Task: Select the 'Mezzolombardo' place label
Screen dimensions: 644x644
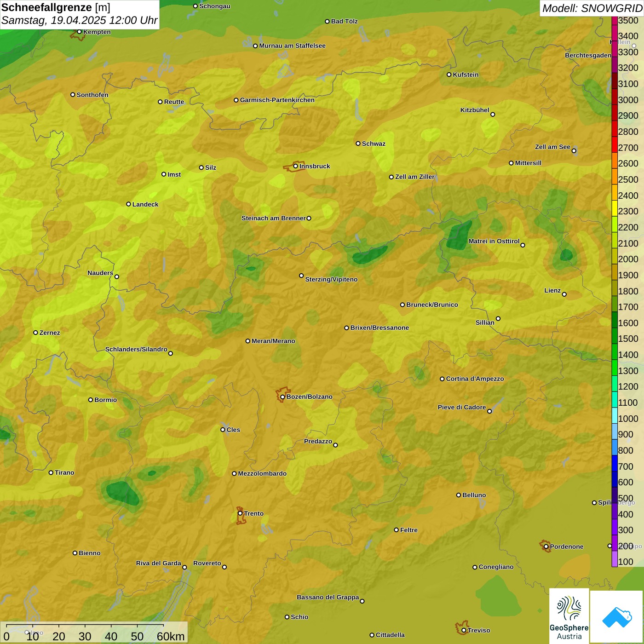Action: tap(262, 473)
